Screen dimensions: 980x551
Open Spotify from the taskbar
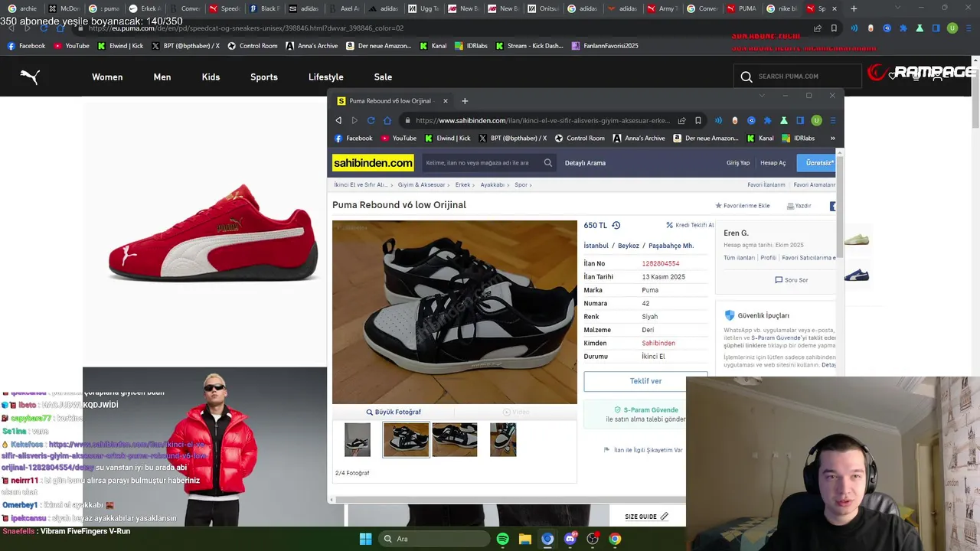tap(502, 539)
